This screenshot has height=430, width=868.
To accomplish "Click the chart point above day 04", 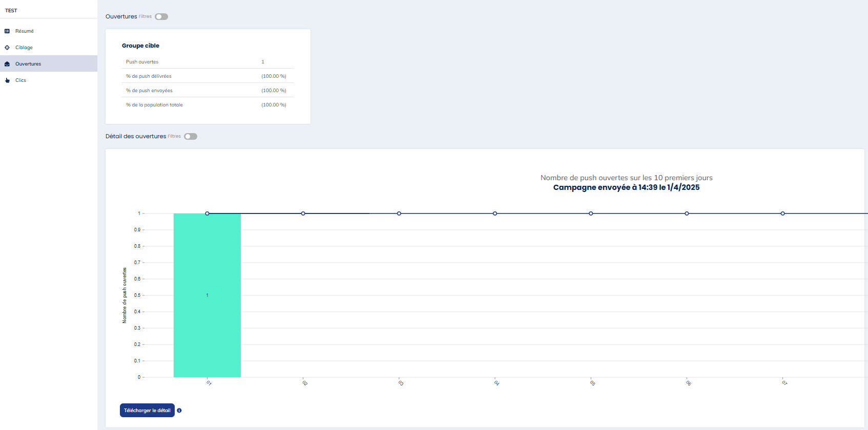I will click(x=495, y=213).
